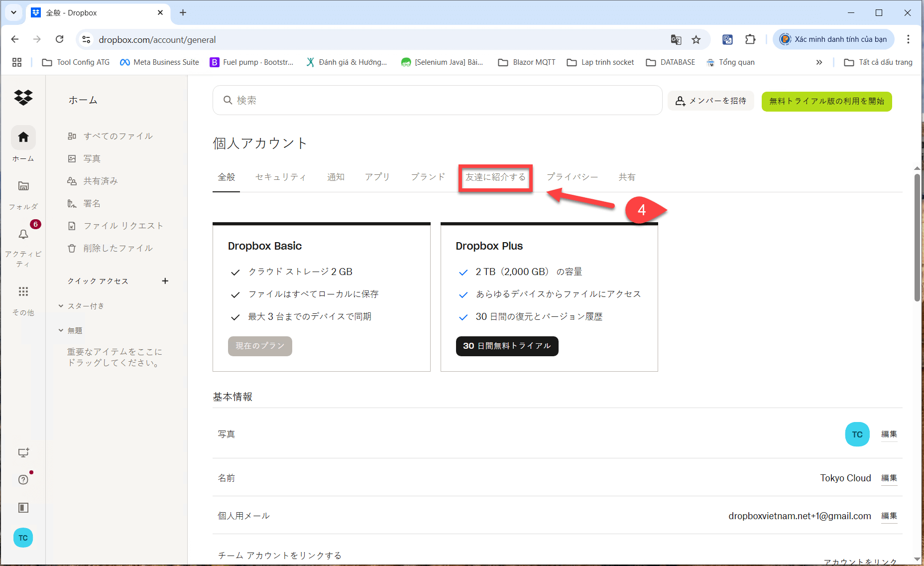Click 無料トライアル版の利用を開始 button
The height and width of the screenshot is (566, 924).
point(826,101)
